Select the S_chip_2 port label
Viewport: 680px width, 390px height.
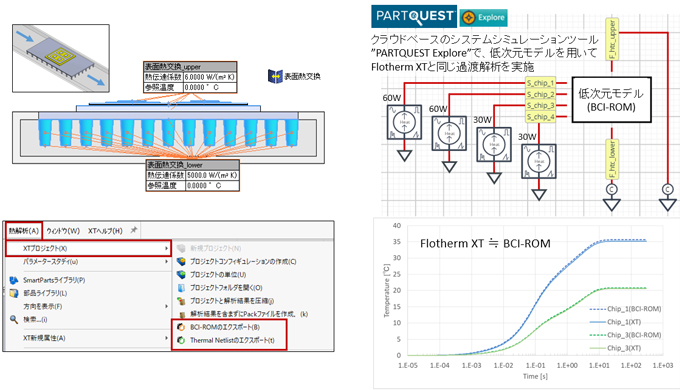click(540, 94)
